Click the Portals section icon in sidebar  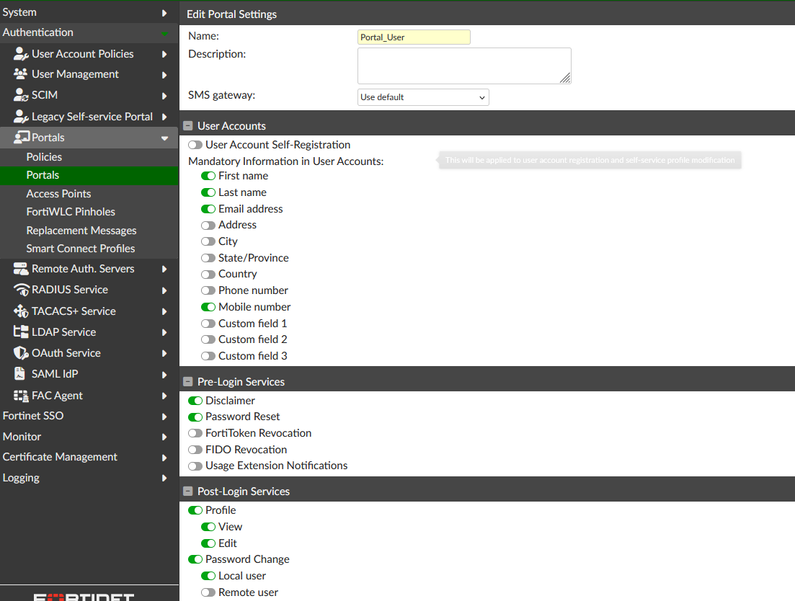click(22, 137)
